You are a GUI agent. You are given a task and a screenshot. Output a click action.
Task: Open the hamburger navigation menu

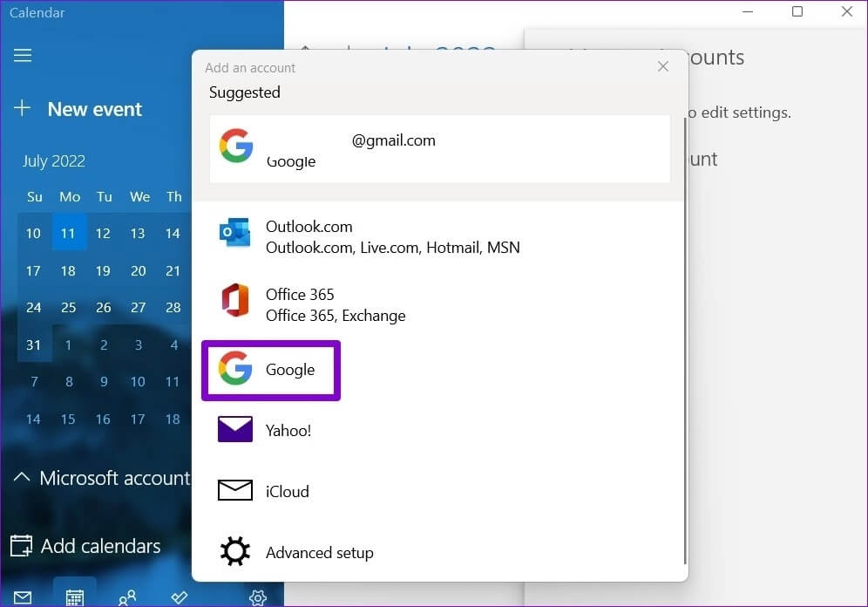click(x=23, y=55)
